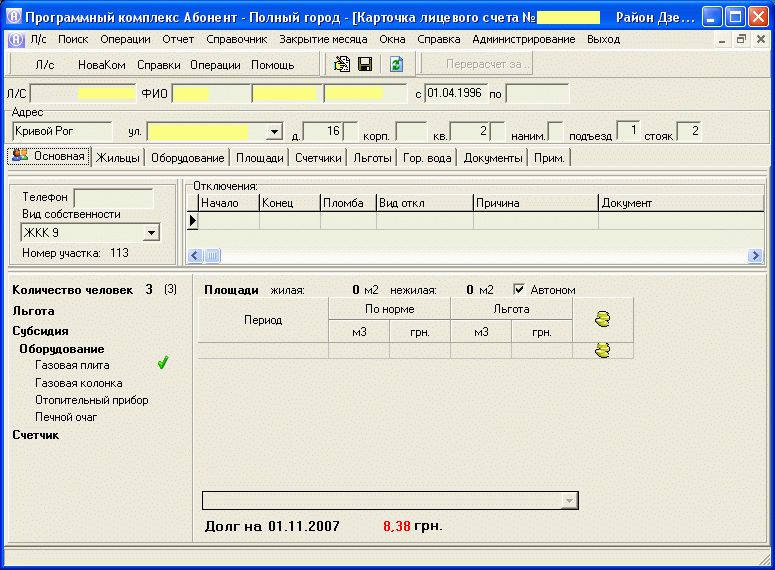Click the Выход menu item
This screenshot has height=570, width=775.
[603, 39]
